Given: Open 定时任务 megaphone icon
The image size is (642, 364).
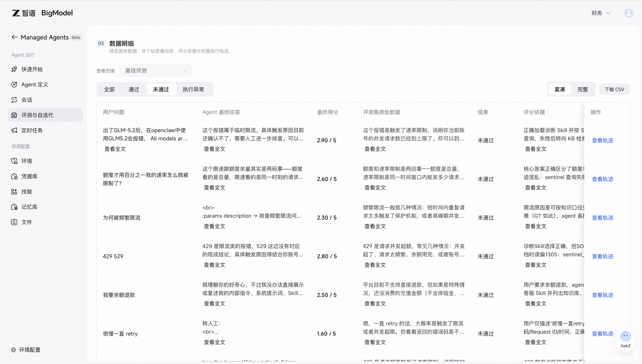Looking at the screenshot, I should click(x=14, y=130).
